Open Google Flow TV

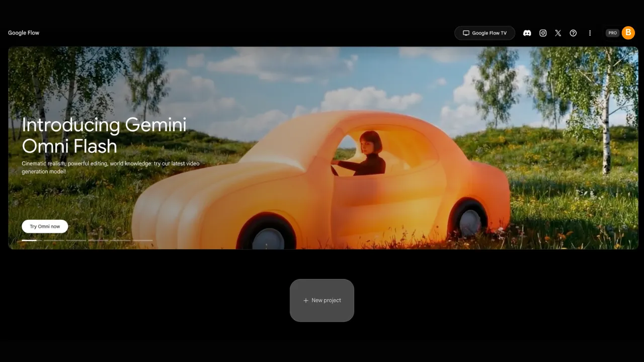click(x=485, y=33)
